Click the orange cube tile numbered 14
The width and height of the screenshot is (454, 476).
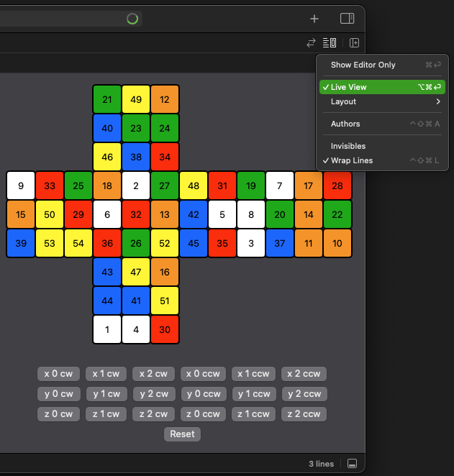(x=309, y=214)
